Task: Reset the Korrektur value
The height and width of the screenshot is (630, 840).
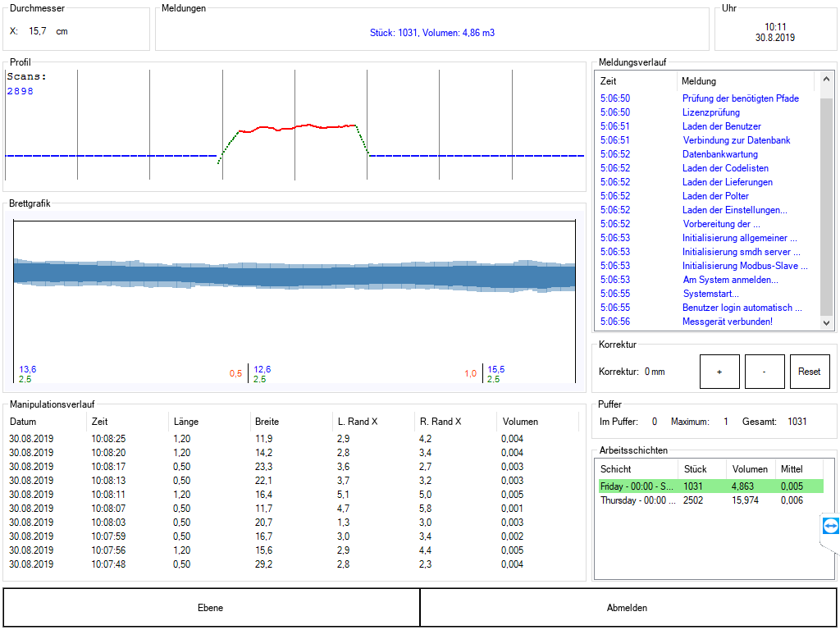Action: [x=810, y=372]
